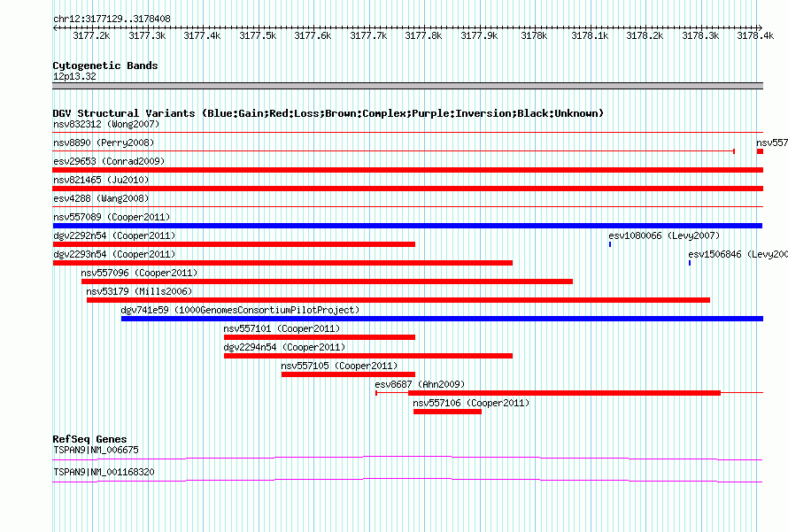Select the dgv741e59 1000Genomes label
788x532 pixels.
click(x=240, y=310)
